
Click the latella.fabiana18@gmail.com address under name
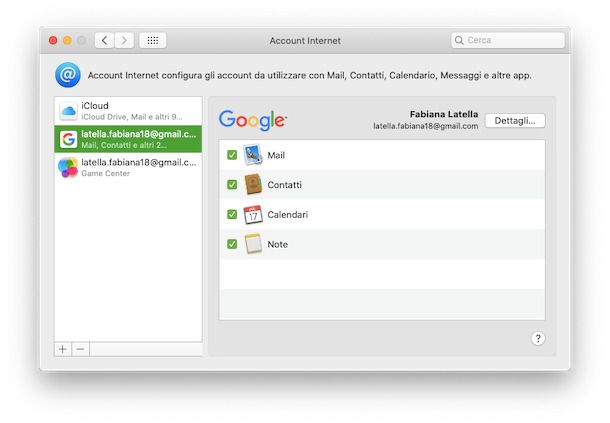426,126
